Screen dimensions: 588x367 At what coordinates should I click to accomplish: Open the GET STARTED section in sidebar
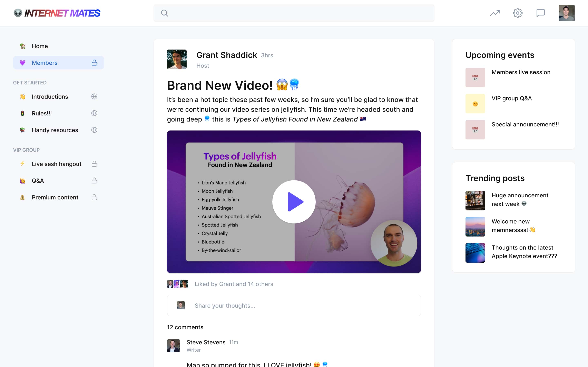pyautogui.click(x=30, y=83)
